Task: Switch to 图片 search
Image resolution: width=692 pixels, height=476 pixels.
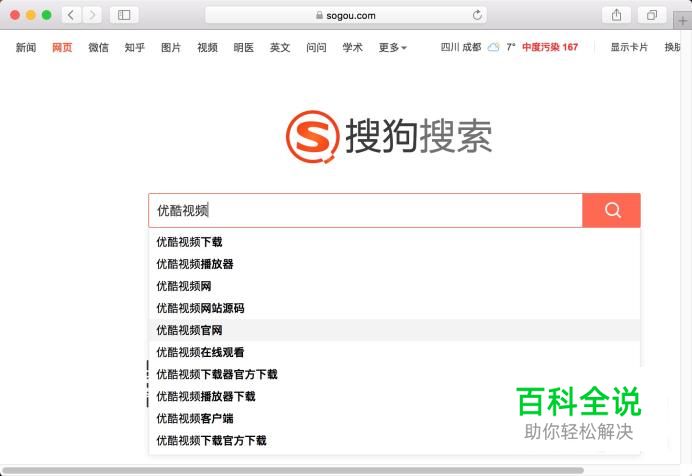Action: [x=171, y=47]
